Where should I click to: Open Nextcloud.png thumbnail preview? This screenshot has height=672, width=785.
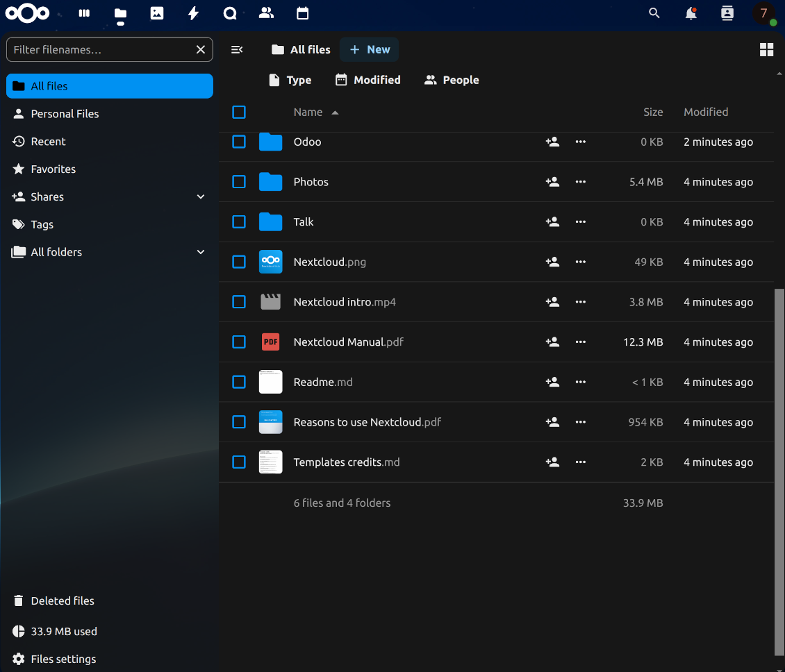point(270,262)
